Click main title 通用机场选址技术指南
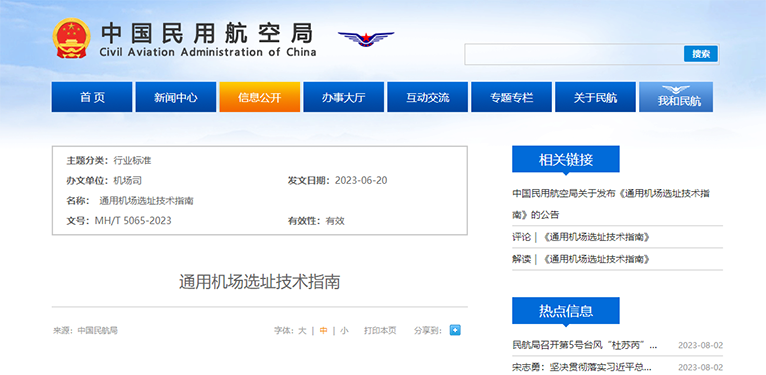The height and width of the screenshot is (375, 766). tap(259, 282)
